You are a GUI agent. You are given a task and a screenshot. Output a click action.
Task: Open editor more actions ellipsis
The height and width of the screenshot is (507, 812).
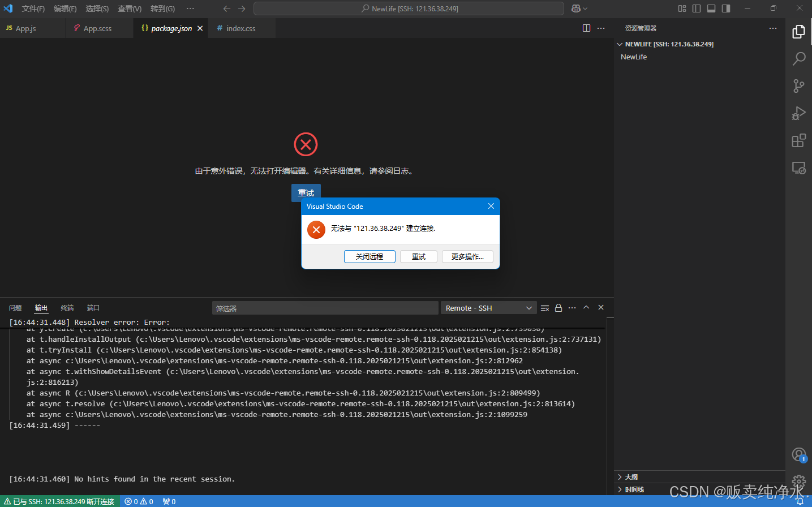(x=601, y=28)
